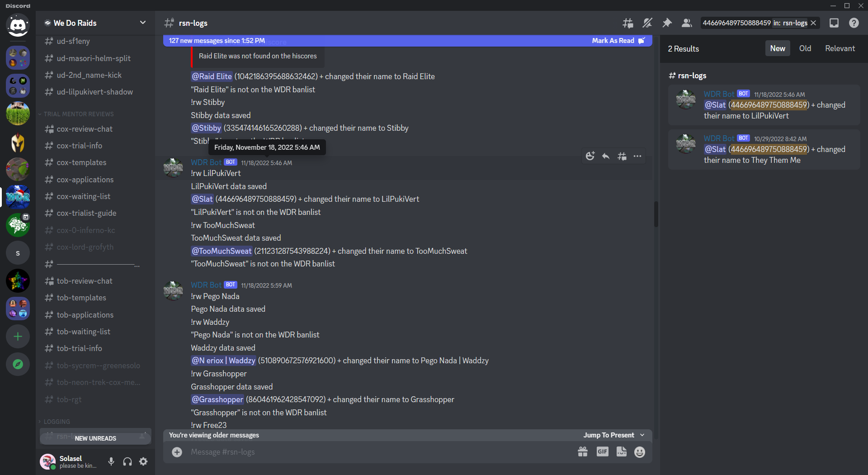The height and width of the screenshot is (475, 868).
Task: Open the green brain server icon
Action: tap(18, 225)
